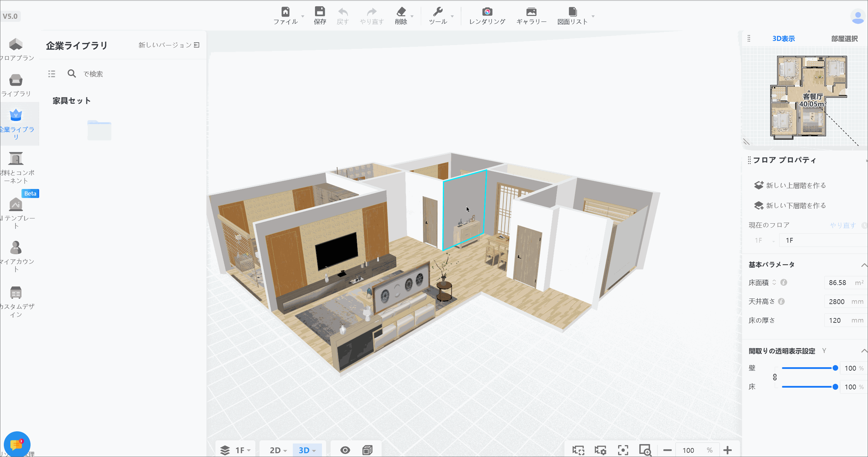Expand the ツール dropdown arrow
The width and height of the screenshot is (868, 457).
[x=452, y=16]
